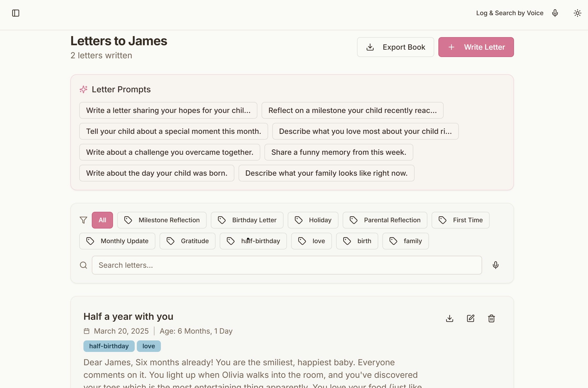Open Log & Search by Voice

(510, 13)
